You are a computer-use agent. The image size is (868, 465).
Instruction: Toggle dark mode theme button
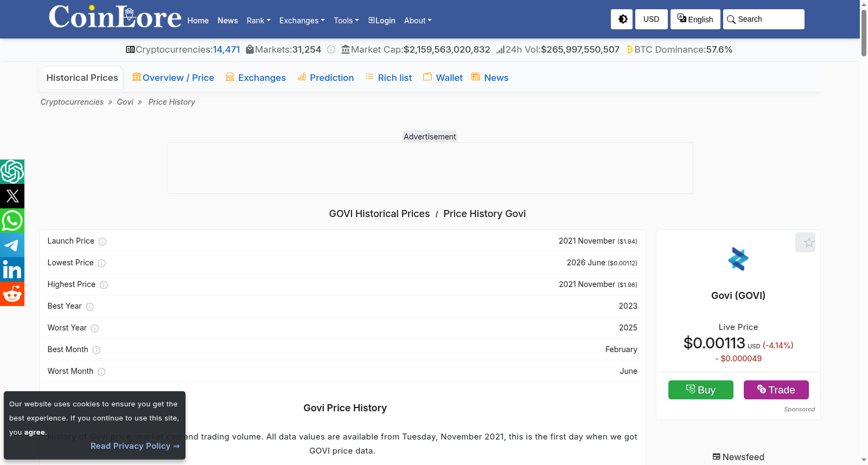622,19
